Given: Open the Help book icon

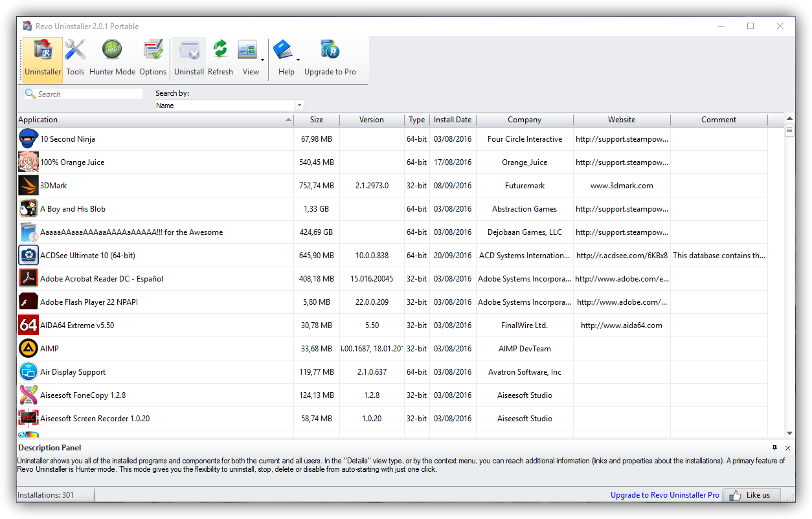Looking at the screenshot, I should 283,50.
